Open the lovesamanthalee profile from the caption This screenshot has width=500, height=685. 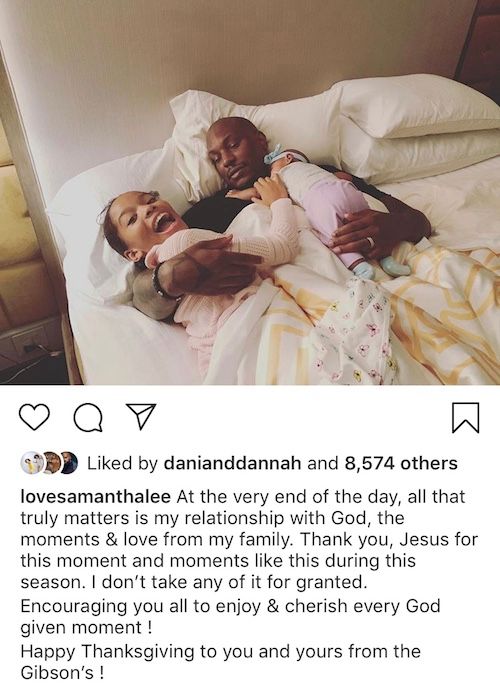[96, 497]
